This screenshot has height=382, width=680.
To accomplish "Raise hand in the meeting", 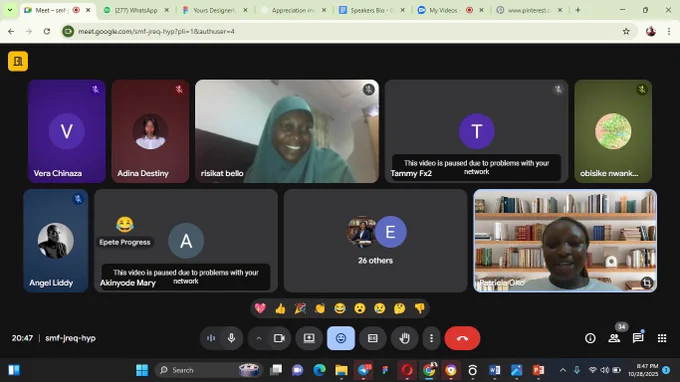I will pyautogui.click(x=405, y=338).
